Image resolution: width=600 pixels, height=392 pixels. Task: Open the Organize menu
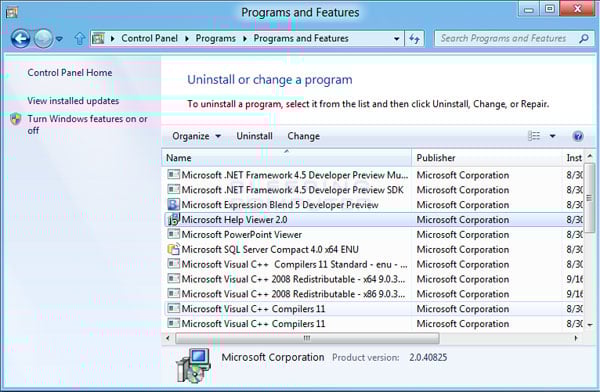196,136
